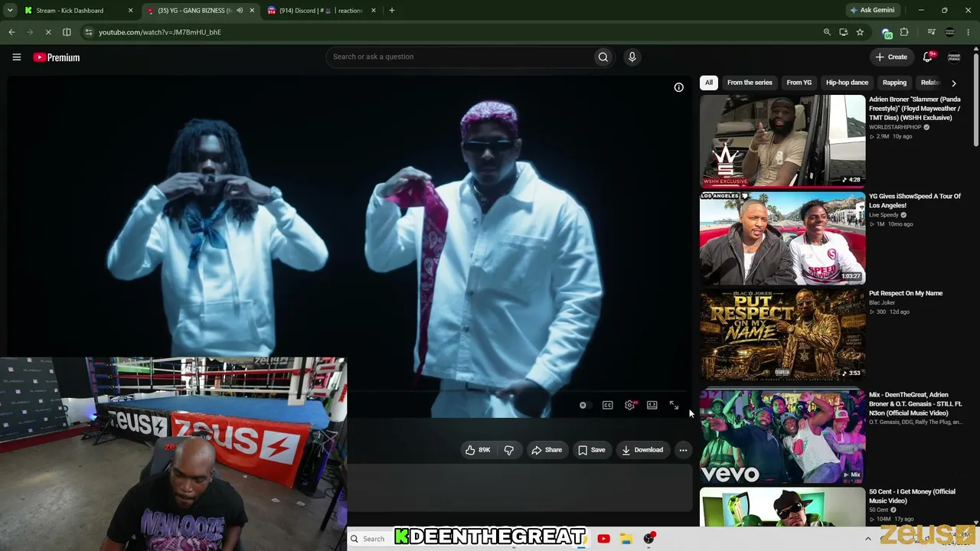Select the All filter chip
The image size is (980, 551).
coord(709,83)
